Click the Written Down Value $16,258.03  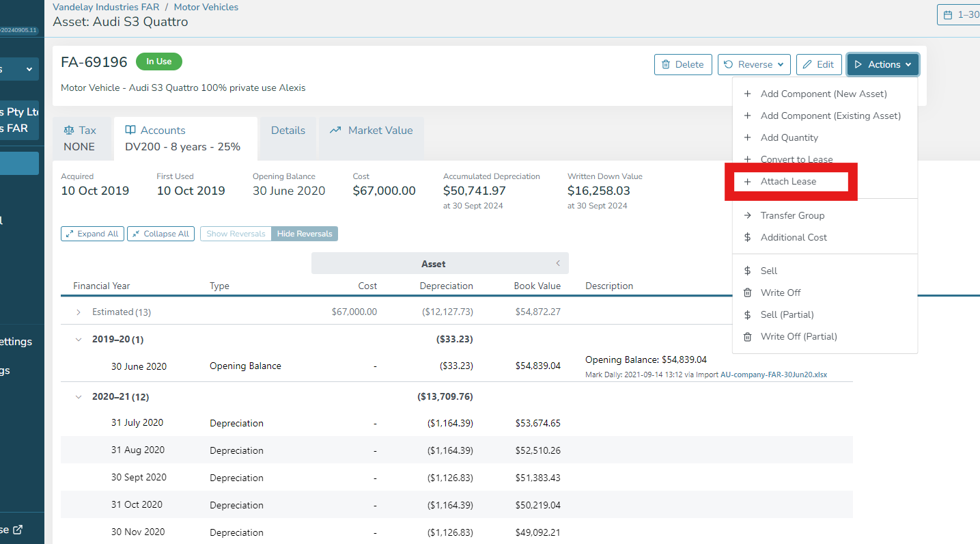599,191
